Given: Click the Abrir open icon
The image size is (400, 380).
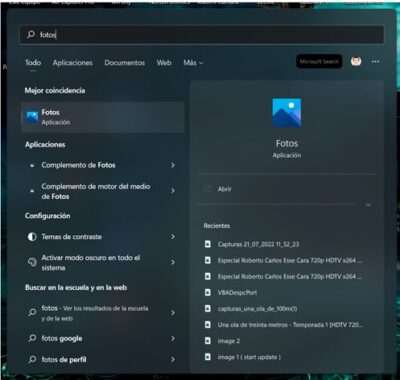Looking at the screenshot, I should click(x=207, y=189).
